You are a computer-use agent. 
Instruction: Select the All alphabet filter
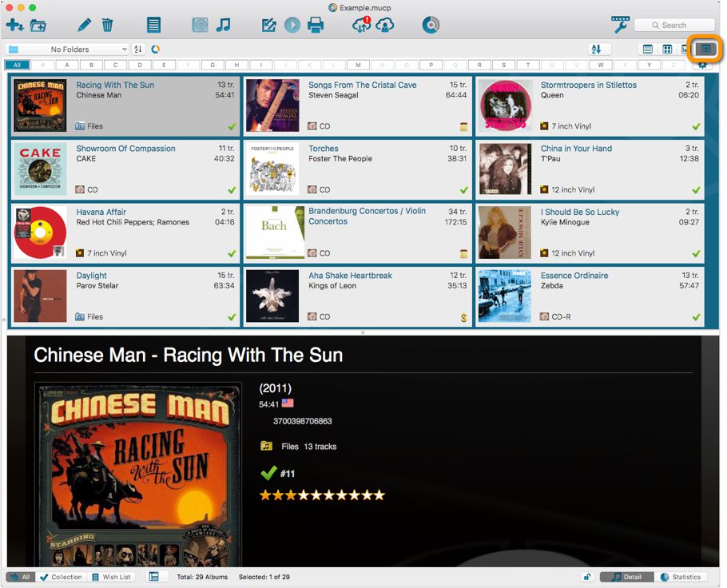tap(17, 65)
